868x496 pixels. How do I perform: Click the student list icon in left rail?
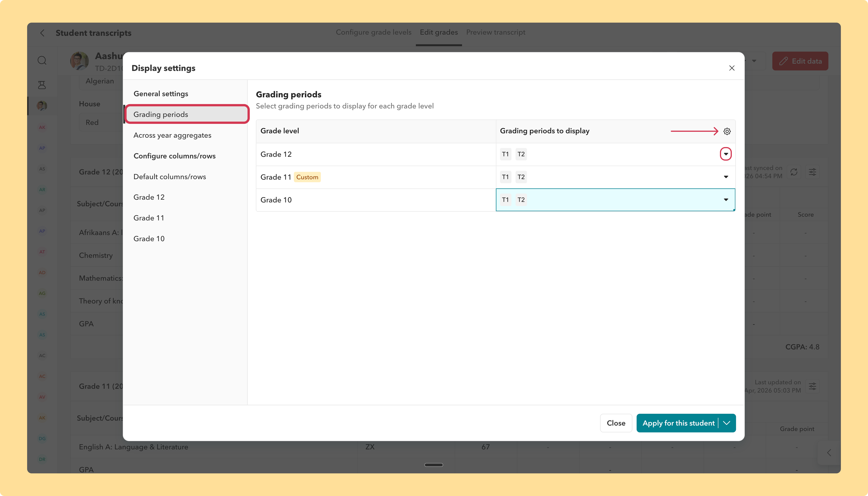point(42,85)
